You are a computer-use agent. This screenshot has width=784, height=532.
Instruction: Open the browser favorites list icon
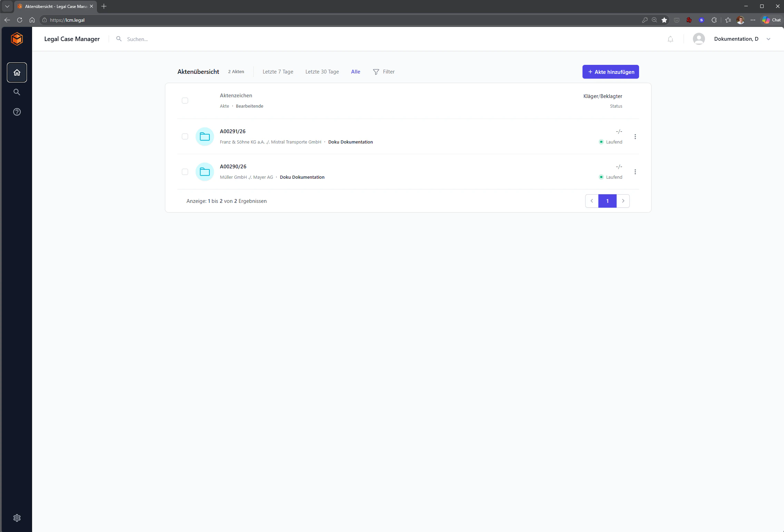728,20
